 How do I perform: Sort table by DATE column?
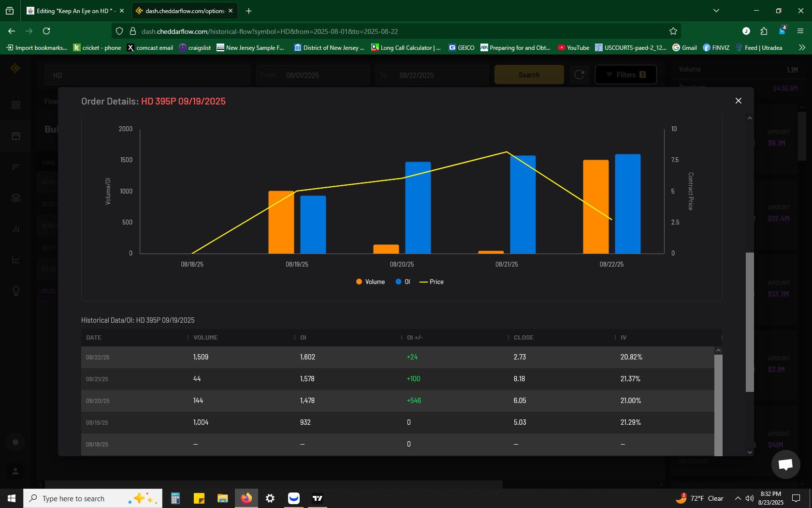click(x=94, y=337)
